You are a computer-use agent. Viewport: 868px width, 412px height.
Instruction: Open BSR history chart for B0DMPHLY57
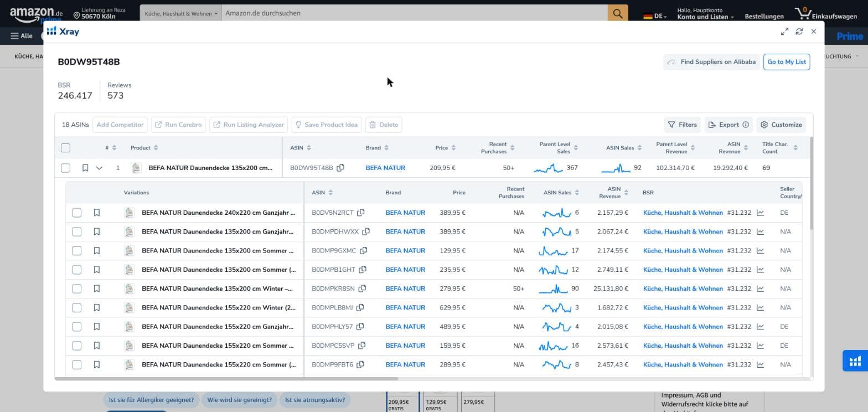760,327
